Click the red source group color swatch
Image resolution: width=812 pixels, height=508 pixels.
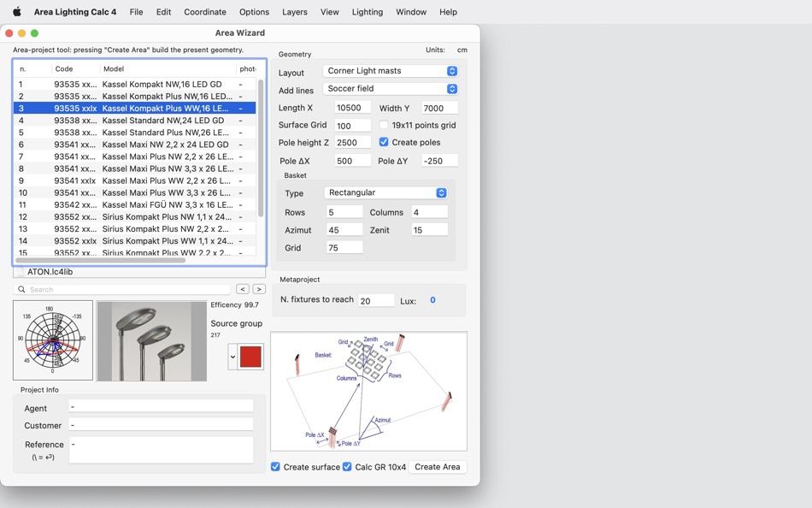pyautogui.click(x=250, y=357)
